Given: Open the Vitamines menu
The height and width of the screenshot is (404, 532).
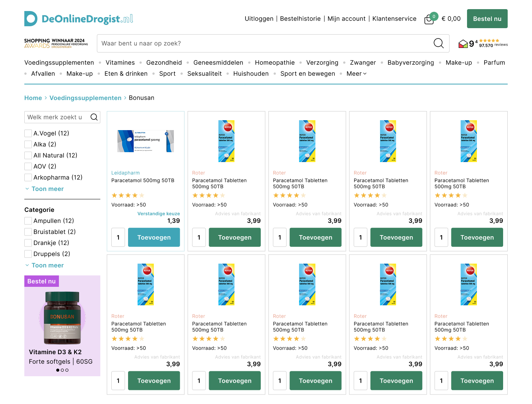Looking at the screenshot, I should pyautogui.click(x=120, y=62).
